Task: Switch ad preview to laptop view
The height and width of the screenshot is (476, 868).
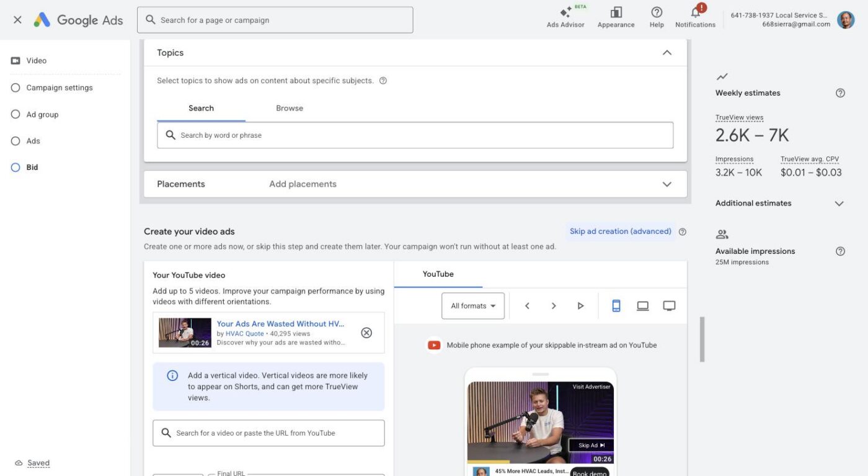Action: click(642, 305)
